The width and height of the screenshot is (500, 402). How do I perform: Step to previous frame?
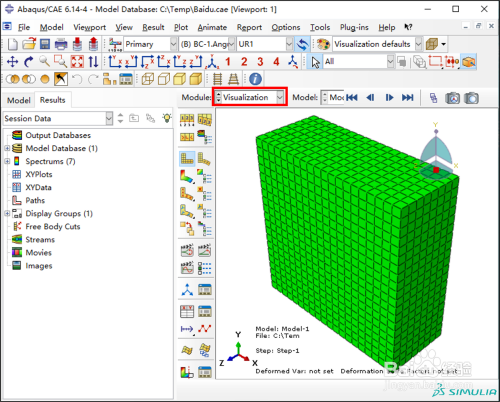click(x=370, y=98)
